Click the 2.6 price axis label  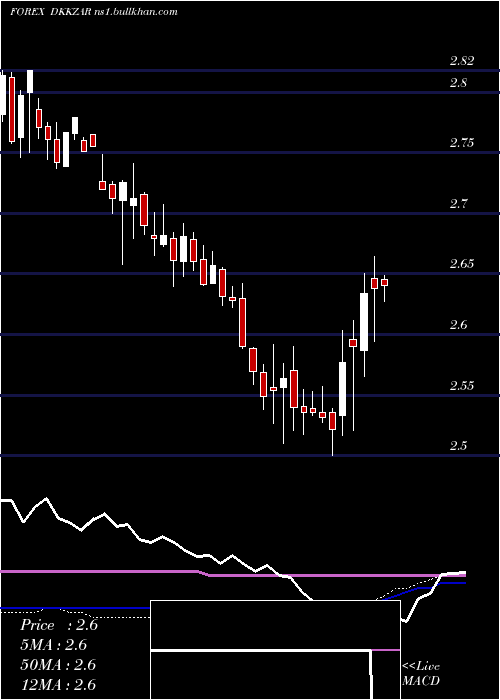tap(458, 325)
